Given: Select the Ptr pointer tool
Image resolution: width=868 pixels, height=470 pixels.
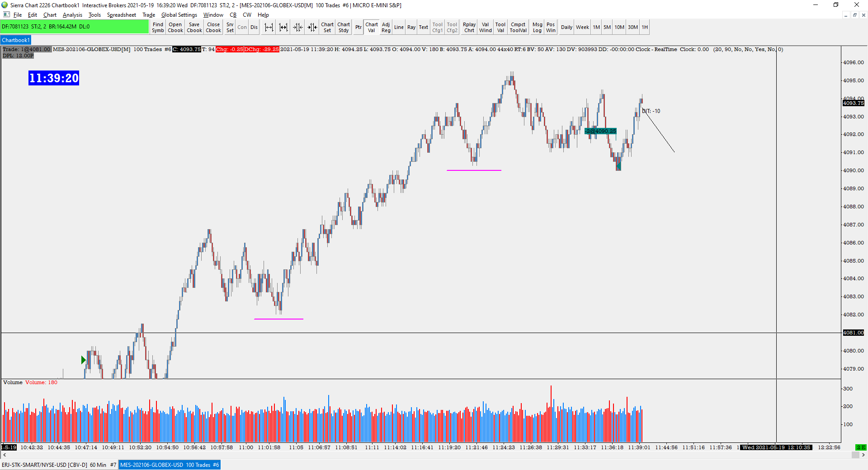Looking at the screenshot, I should tap(359, 27).
